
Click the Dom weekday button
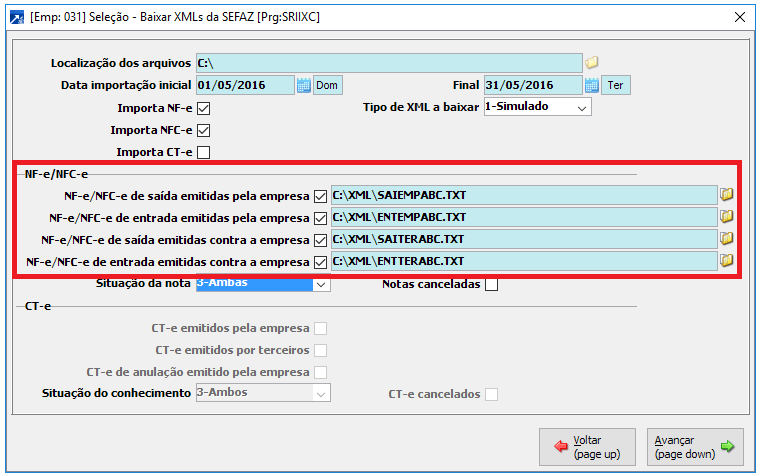[x=328, y=85]
